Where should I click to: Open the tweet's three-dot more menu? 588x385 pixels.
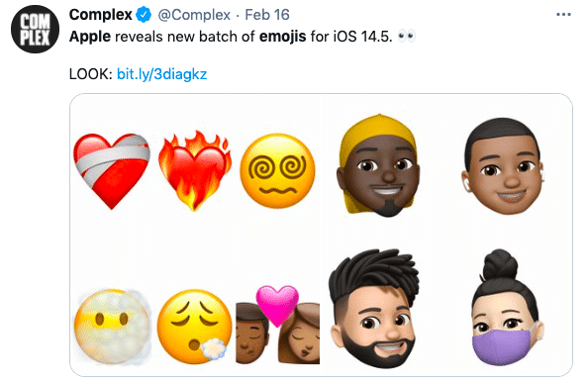pos(563,15)
